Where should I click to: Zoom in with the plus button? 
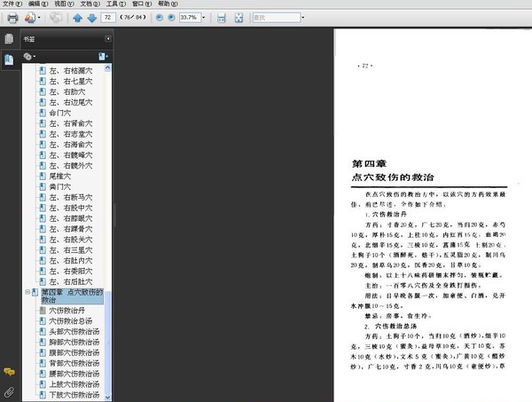[171, 18]
